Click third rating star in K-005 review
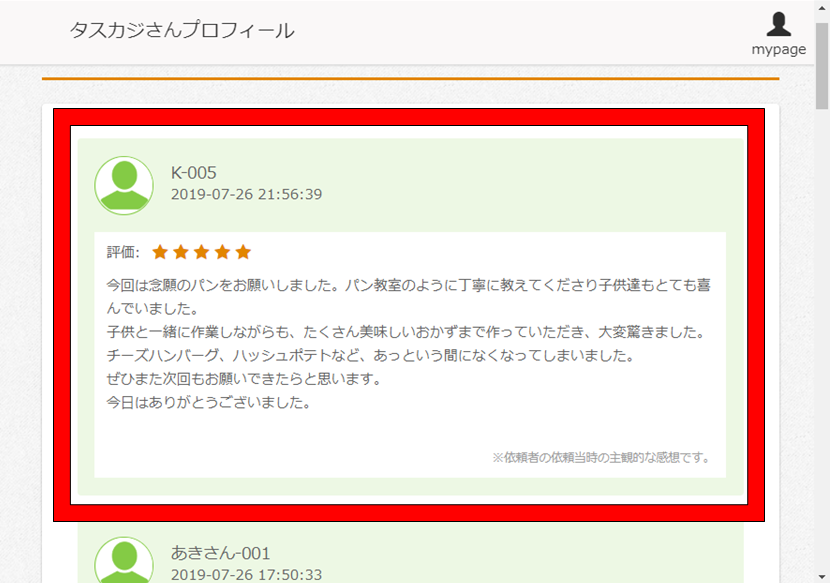The width and height of the screenshot is (830, 583). 202,252
